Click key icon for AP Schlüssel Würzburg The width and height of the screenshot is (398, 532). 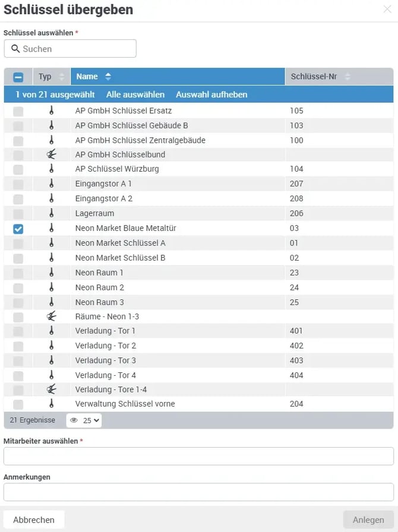point(51,169)
